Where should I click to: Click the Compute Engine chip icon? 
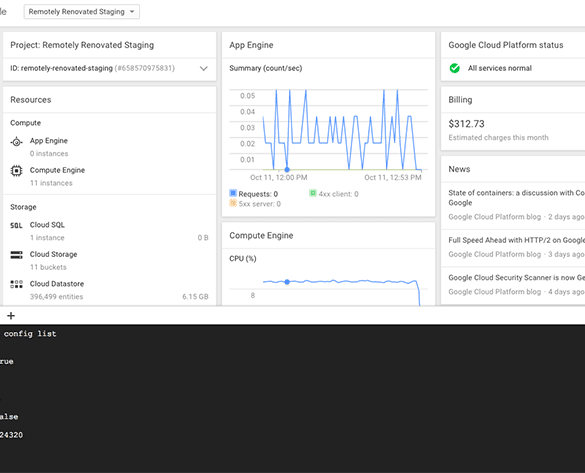(x=16, y=171)
